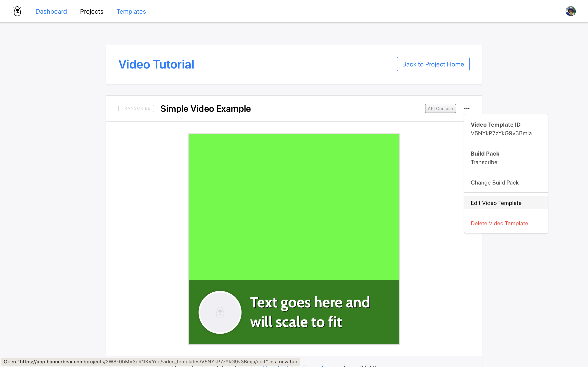The height and width of the screenshot is (367, 588).
Task: Select Change Build Pack menu option
Action: 494,182
